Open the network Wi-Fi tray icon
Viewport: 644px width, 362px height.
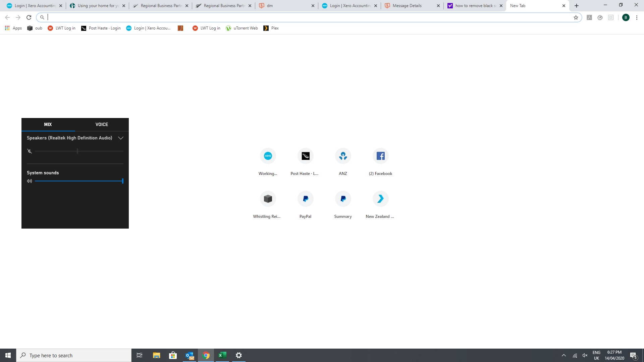coord(575,355)
